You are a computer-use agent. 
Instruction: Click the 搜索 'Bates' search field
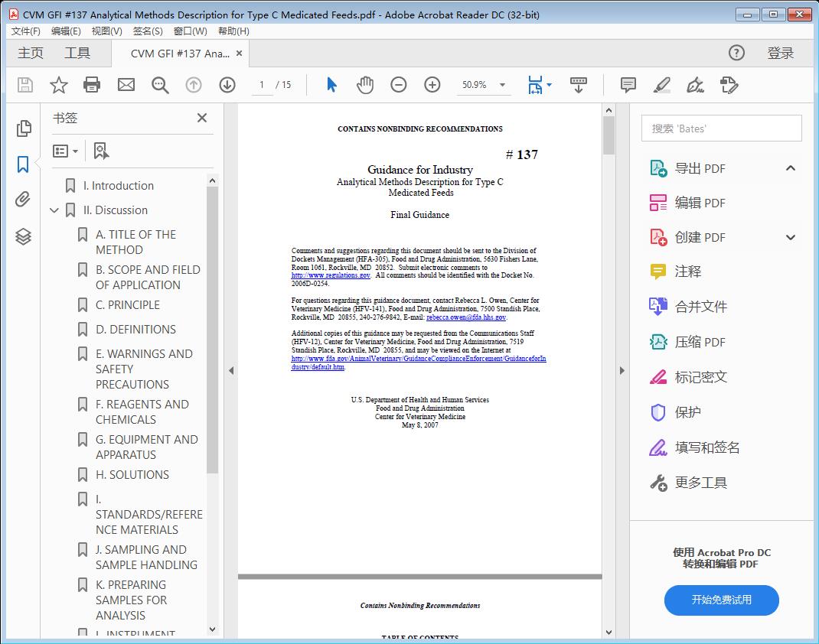[x=720, y=128]
